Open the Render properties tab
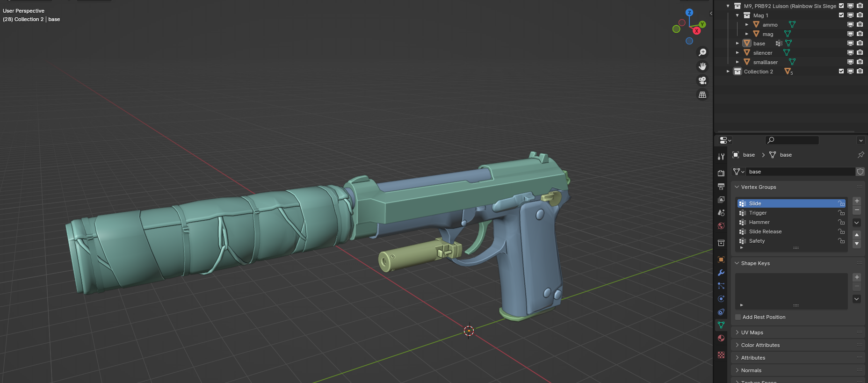 coord(721,173)
